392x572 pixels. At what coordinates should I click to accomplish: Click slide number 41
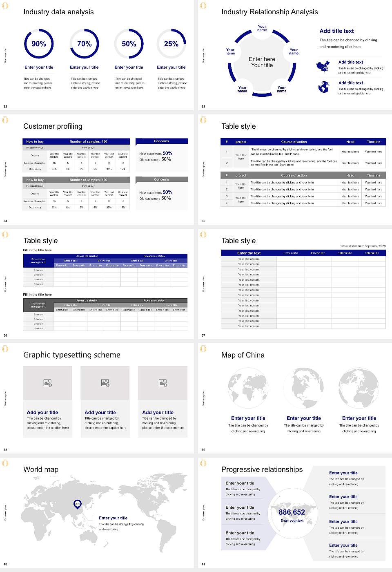pyautogui.click(x=203, y=564)
